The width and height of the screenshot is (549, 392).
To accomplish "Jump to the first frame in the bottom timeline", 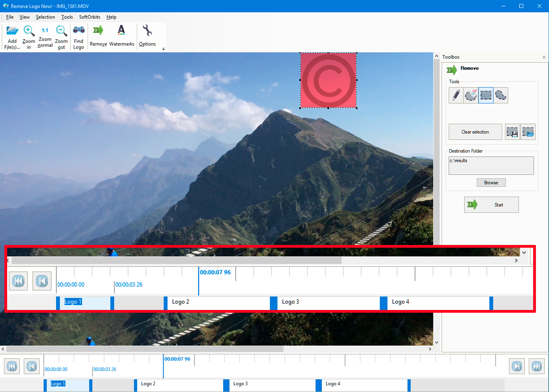I will tap(12, 366).
